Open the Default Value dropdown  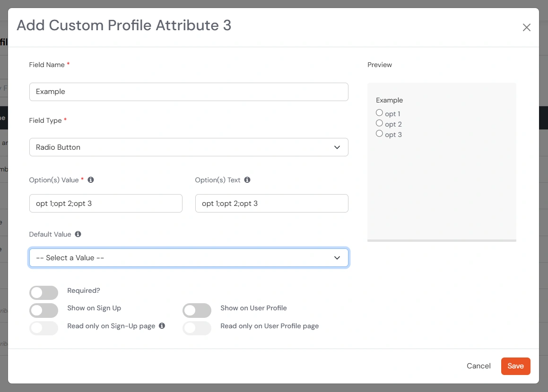189,258
